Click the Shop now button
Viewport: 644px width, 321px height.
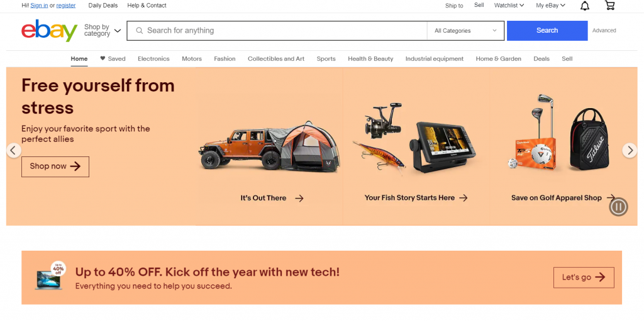pos(55,166)
